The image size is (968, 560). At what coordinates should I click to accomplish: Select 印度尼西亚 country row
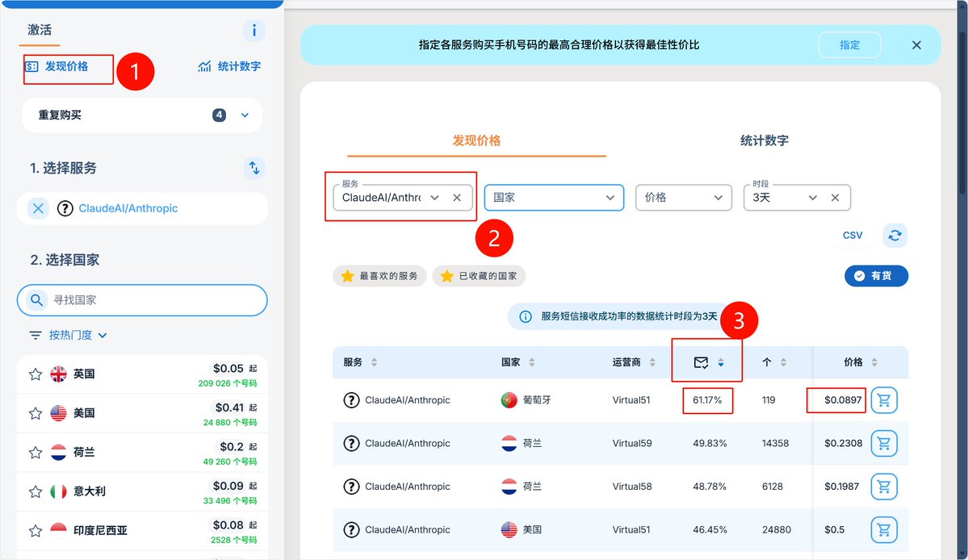[142, 531]
